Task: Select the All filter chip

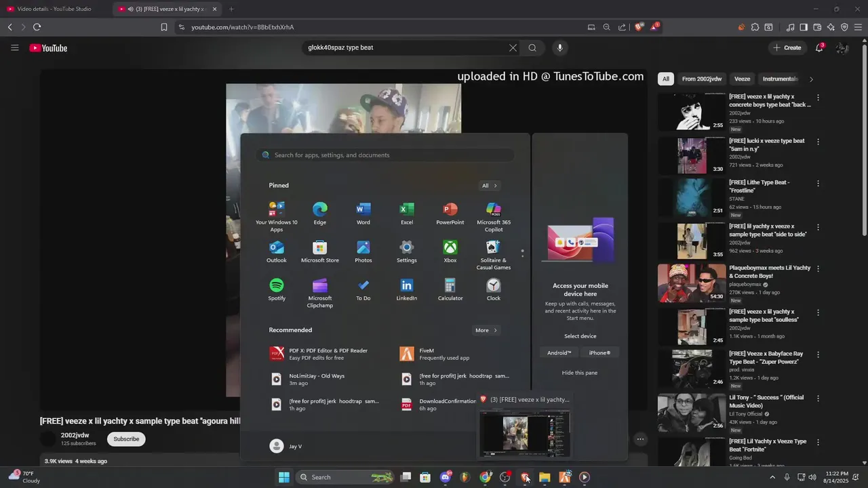Action: (666, 79)
